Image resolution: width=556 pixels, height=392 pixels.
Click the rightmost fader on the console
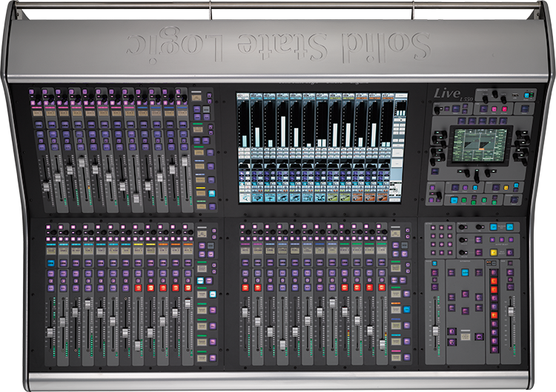click(511, 311)
